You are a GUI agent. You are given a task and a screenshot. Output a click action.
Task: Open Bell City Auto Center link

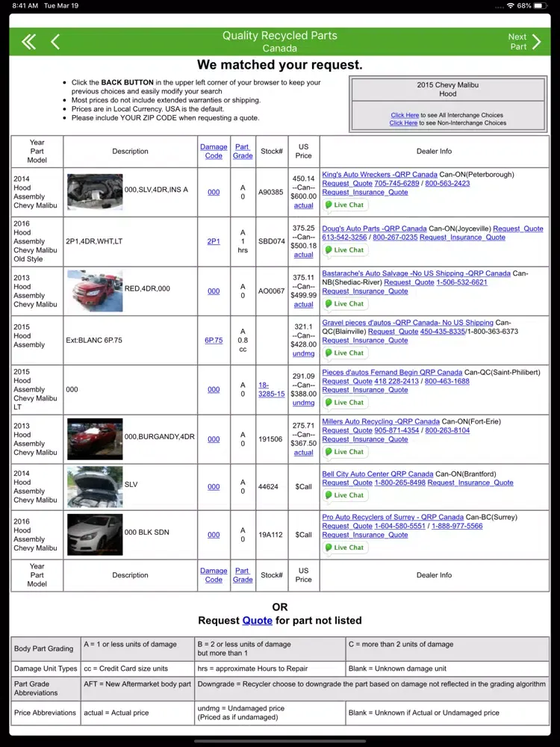click(x=378, y=474)
